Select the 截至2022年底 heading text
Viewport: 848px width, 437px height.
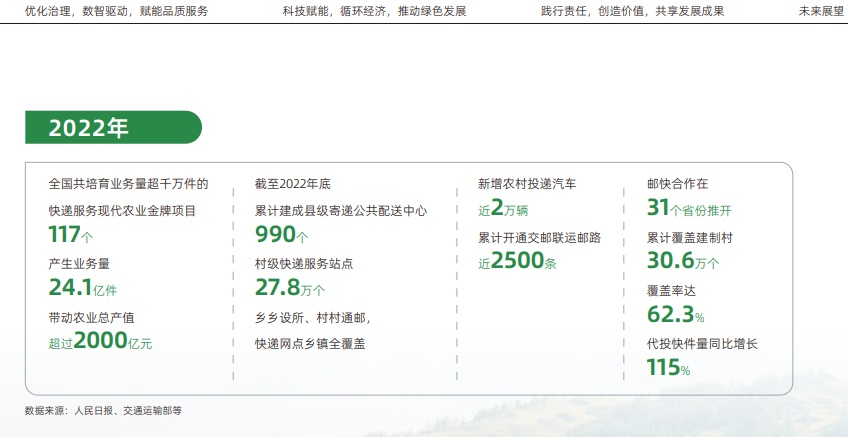pyautogui.click(x=293, y=184)
